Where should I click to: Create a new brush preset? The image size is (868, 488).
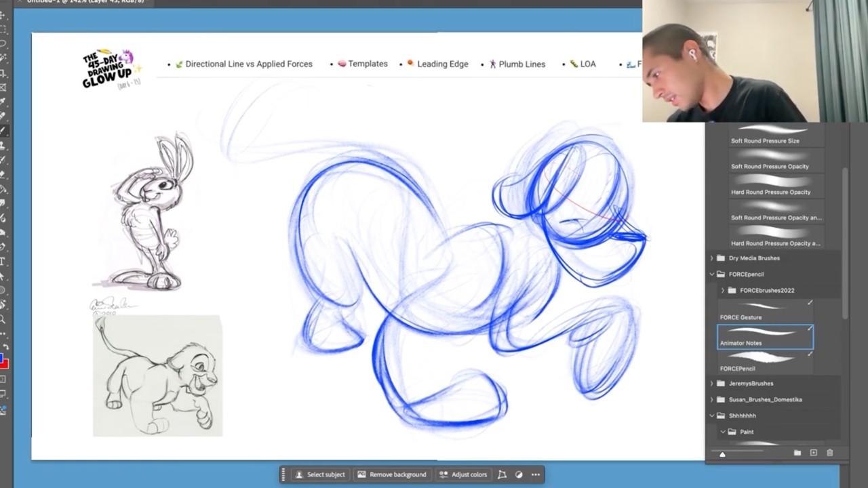(x=814, y=453)
